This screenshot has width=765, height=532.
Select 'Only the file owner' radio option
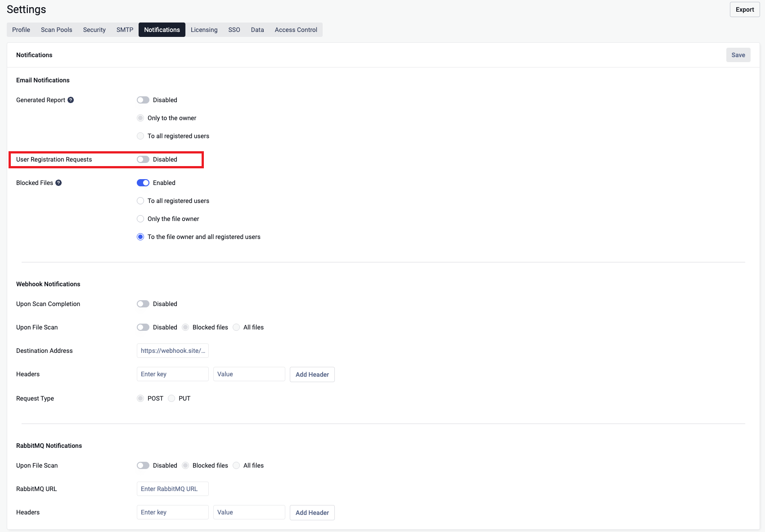point(140,219)
